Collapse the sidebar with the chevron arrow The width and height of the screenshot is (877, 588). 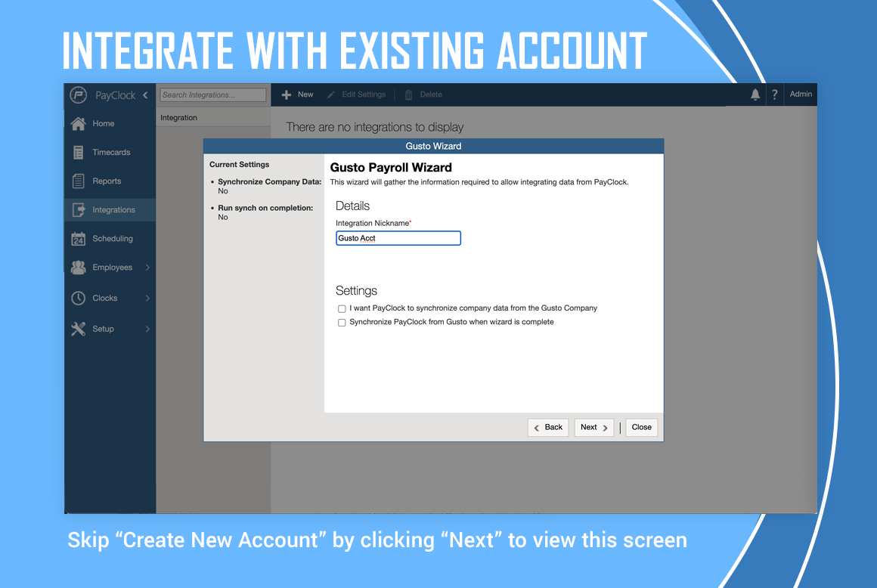pyautogui.click(x=145, y=95)
